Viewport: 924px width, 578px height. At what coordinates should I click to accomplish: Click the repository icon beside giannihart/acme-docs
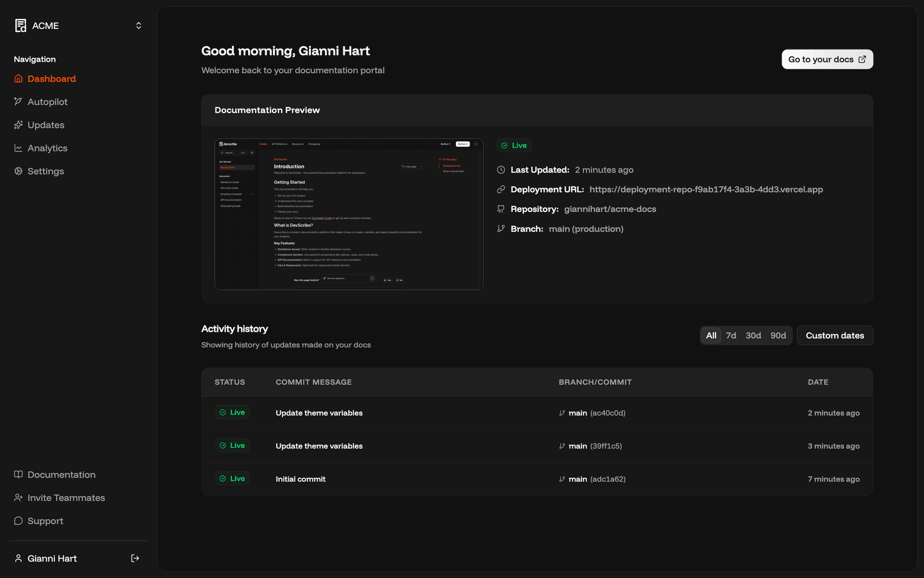(500, 209)
